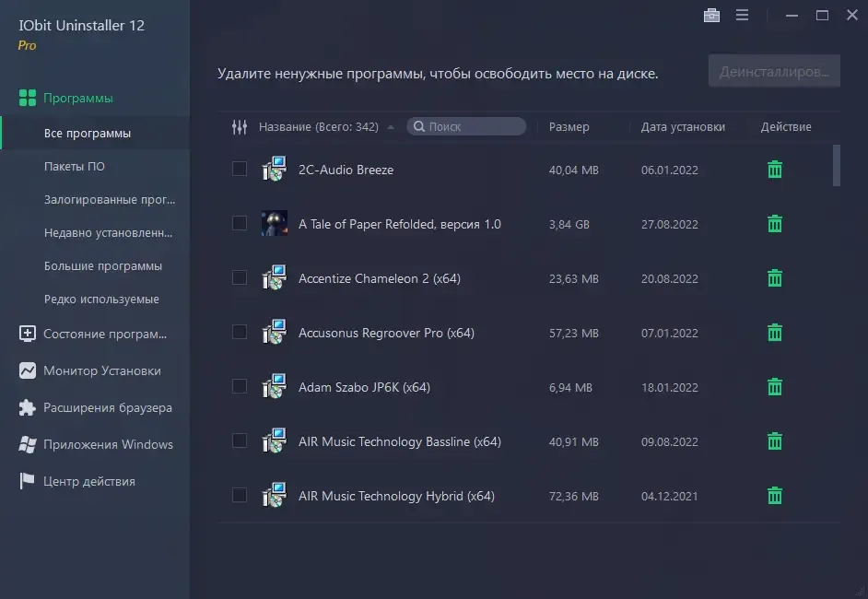This screenshot has height=599, width=868.
Task: Click the Приложения Windows logo icon
Action: tap(27, 444)
